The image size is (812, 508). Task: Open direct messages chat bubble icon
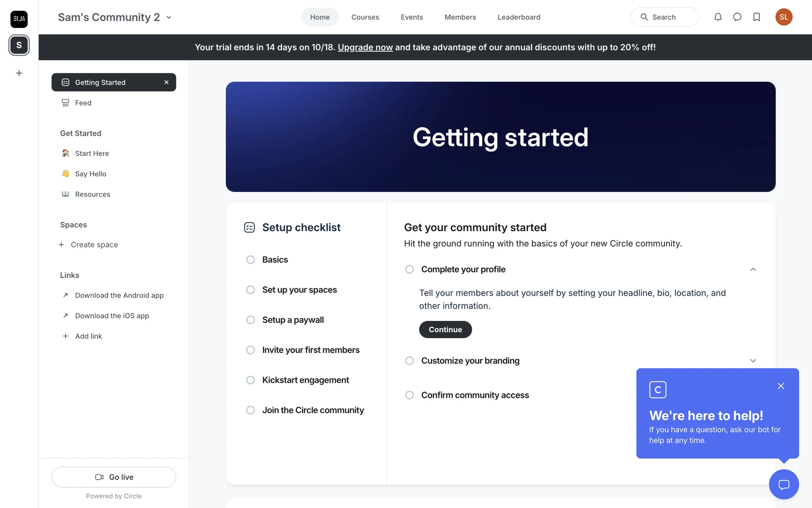(x=737, y=17)
